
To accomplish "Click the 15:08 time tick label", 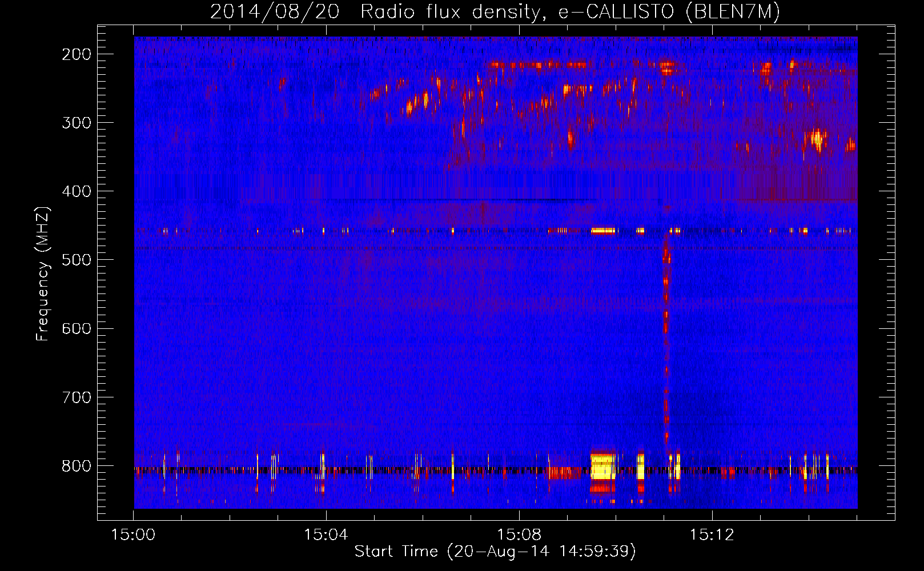I will pos(519,535).
